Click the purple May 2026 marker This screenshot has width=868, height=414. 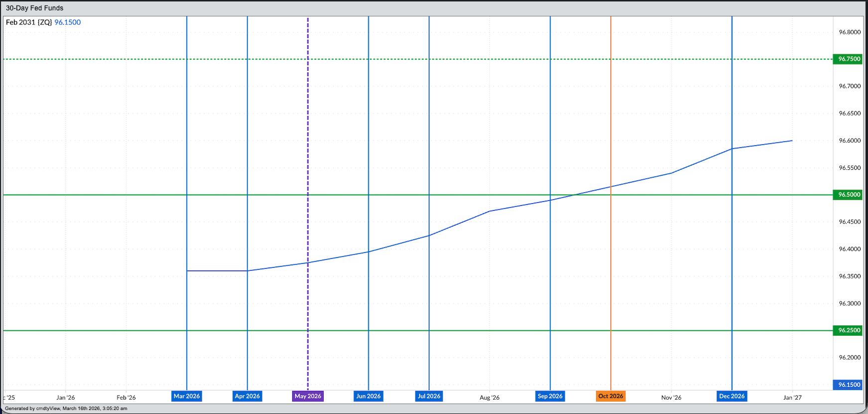(x=308, y=396)
